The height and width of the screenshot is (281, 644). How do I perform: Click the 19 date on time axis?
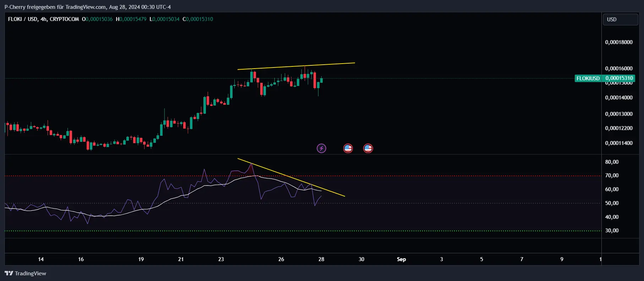(141, 259)
